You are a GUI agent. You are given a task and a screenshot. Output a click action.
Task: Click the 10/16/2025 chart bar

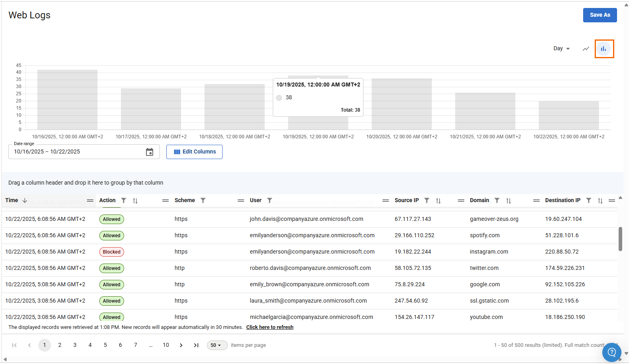67,100
